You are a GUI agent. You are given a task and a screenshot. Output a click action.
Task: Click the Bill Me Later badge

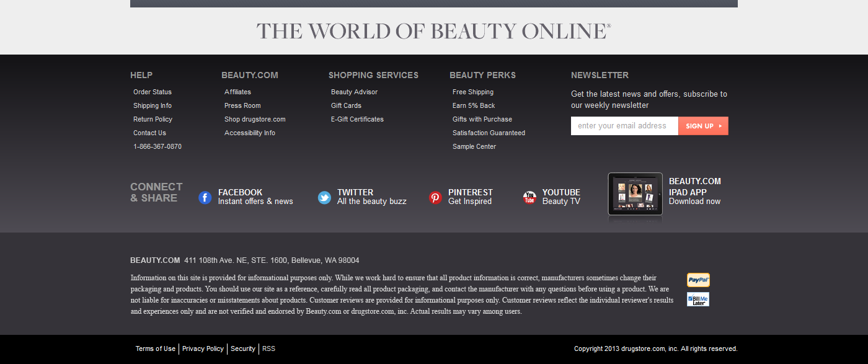[x=698, y=300]
